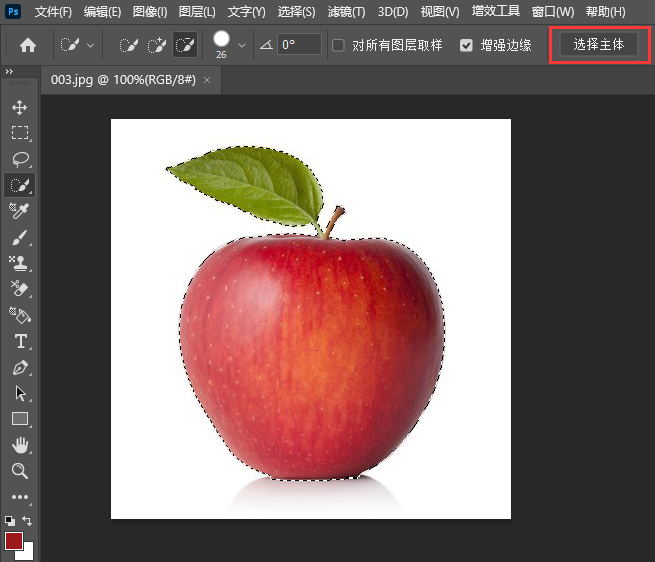This screenshot has height=562, width=655.
Task: Expand the tools panel double-arrow
Action: [x=9, y=71]
